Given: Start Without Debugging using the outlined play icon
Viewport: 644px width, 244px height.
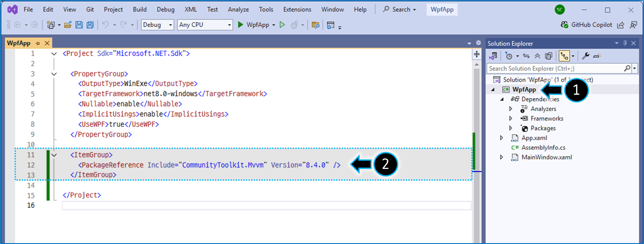Looking at the screenshot, I should tap(282, 25).
